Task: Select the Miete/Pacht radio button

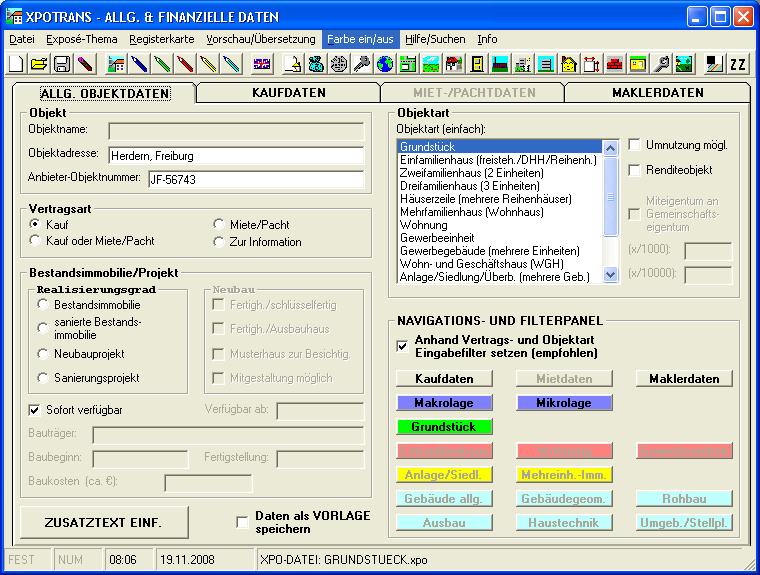Action: click(220, 224)
